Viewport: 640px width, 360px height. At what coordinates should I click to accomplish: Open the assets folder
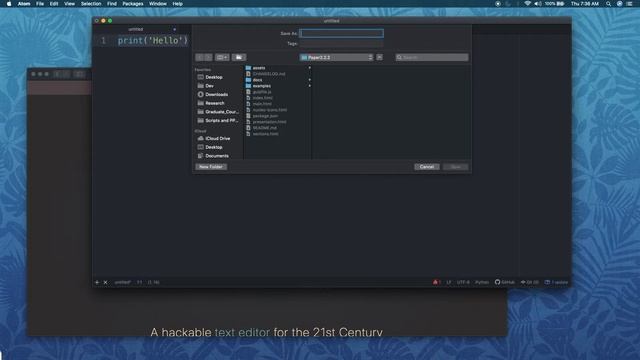(259, 68)
